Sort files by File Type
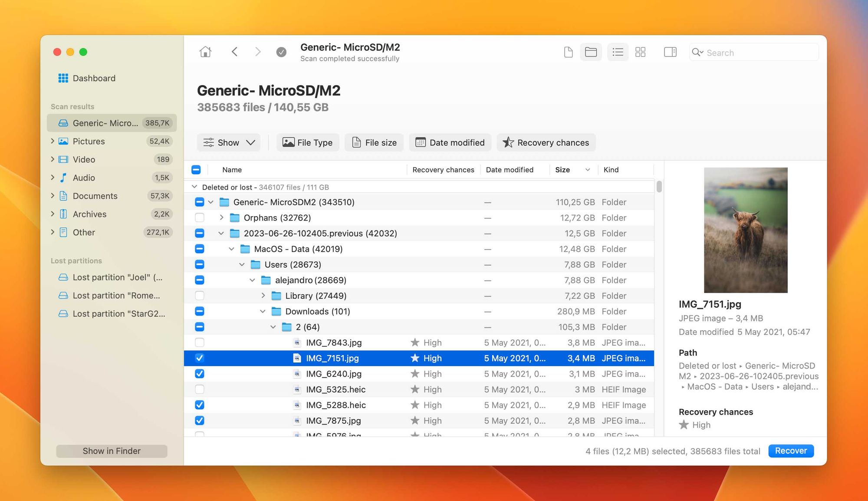This screenshot has width=868, height=501. [308, 142]
